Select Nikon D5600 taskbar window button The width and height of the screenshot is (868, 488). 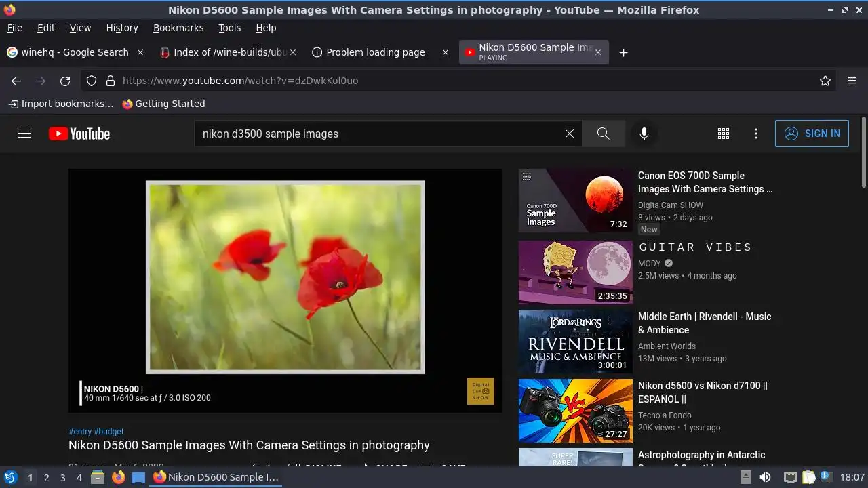[x=216, y=477]
